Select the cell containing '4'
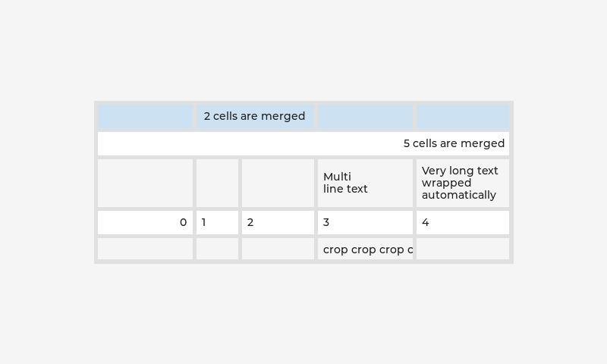607x364 pixels. pos(463,222)
